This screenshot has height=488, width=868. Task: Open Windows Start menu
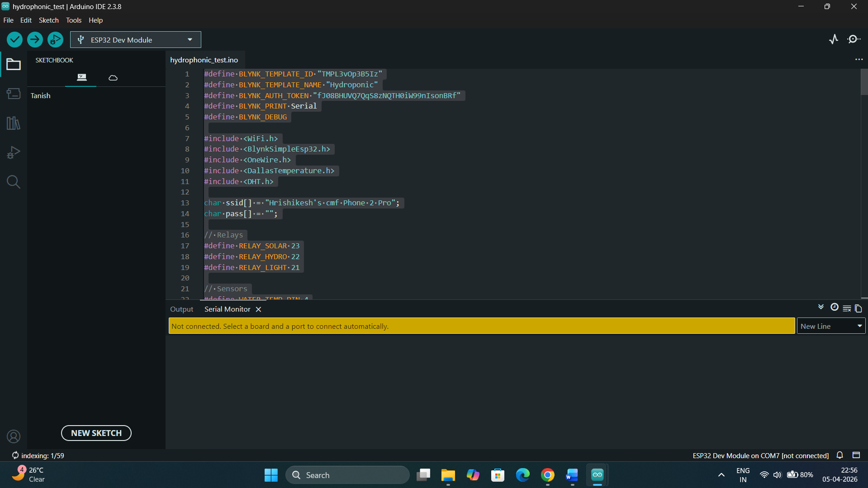(271, 475)
